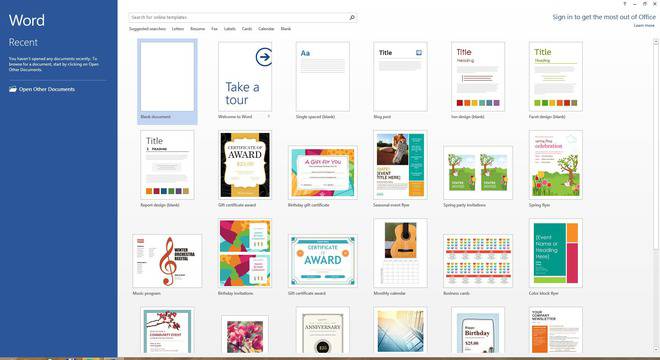Open the glass building photo template
The image size is (660, 360).
(400, 330)
